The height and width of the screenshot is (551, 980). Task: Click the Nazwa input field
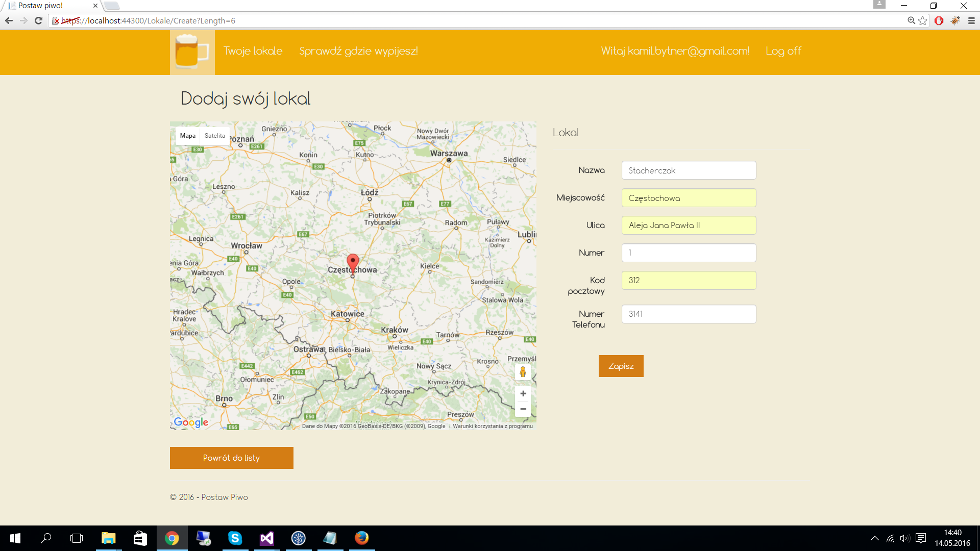689,170
